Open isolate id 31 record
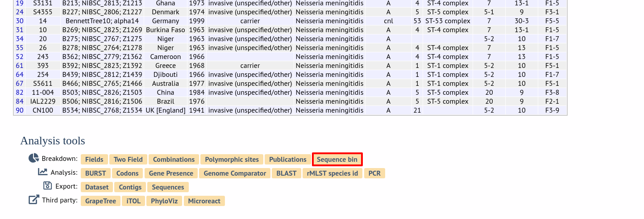 pos(20,30)
